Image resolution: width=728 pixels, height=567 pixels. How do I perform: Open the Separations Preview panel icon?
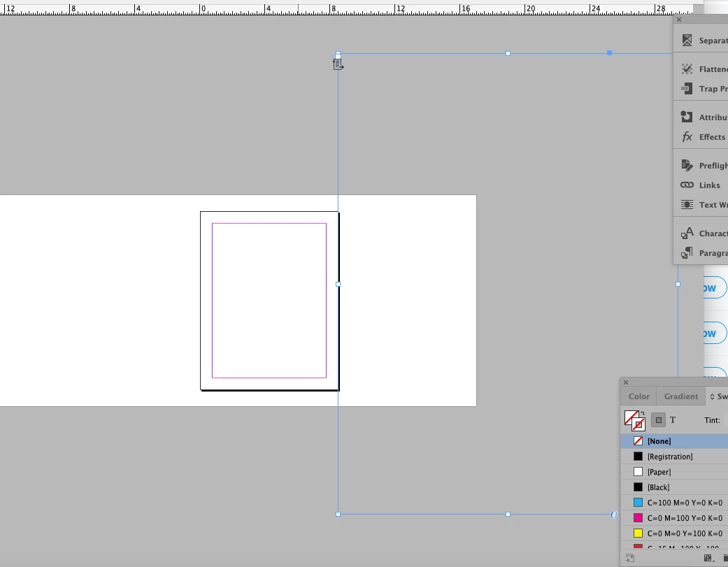[687, 41]
